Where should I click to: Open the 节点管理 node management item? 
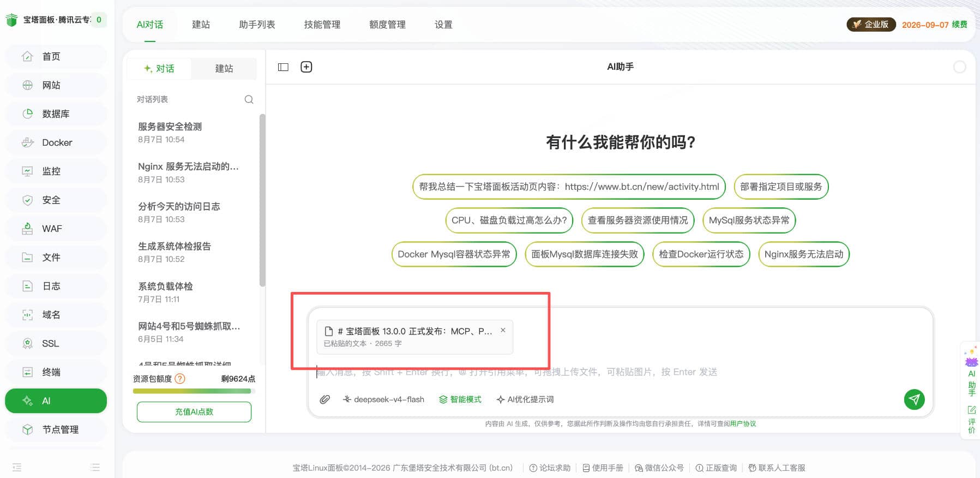(56, 429)
